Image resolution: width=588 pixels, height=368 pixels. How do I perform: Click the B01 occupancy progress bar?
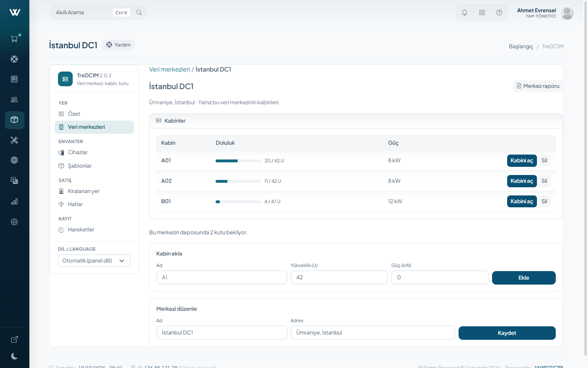click(238, 202)
